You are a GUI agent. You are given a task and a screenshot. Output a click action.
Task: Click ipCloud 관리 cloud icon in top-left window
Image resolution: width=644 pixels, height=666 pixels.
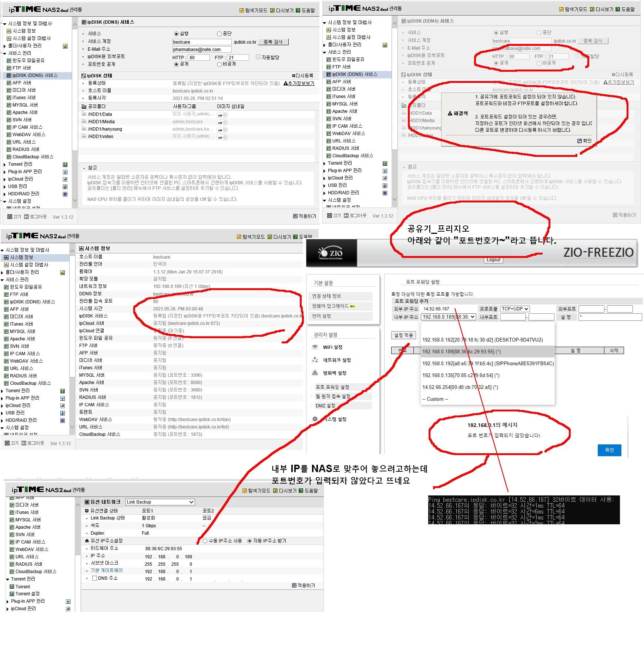pyautogui.click(x=65, y=179)
